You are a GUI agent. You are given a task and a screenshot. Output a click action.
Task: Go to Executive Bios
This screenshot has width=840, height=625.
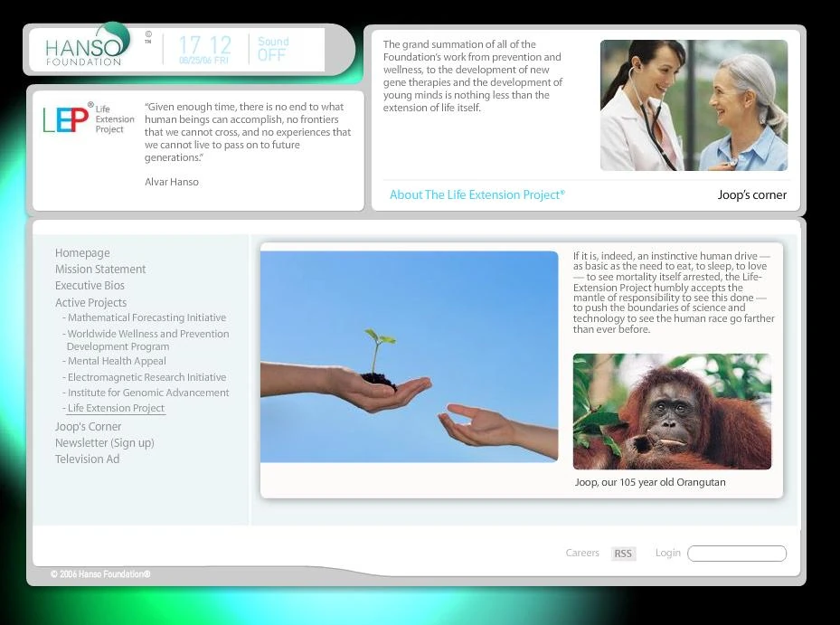pyautogui.click(x=90, y=286)
